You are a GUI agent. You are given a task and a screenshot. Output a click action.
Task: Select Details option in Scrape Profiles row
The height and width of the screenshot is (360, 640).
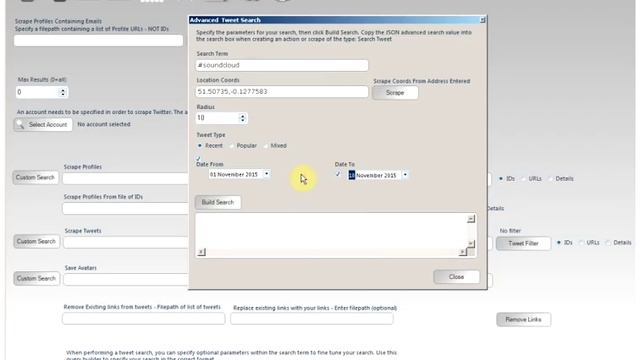point(551,179)
